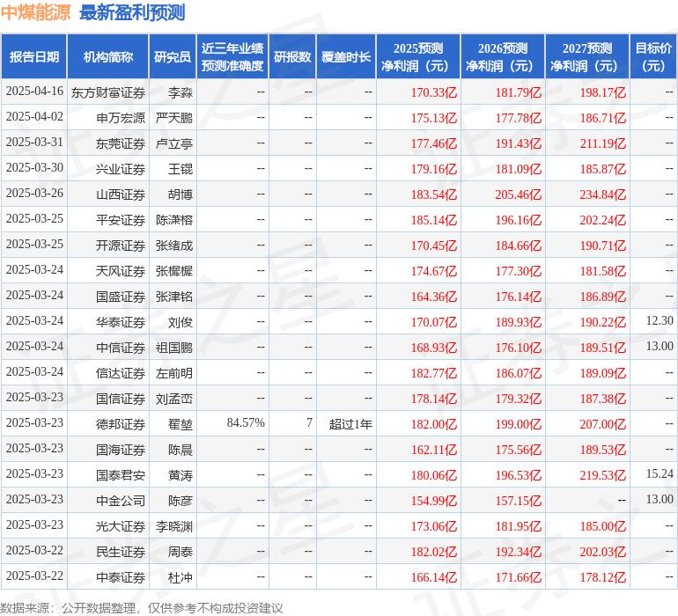This screenshot has height=616, width=678.
Task: Click the value 154.99亿
Action: click(x=434, y=501)
